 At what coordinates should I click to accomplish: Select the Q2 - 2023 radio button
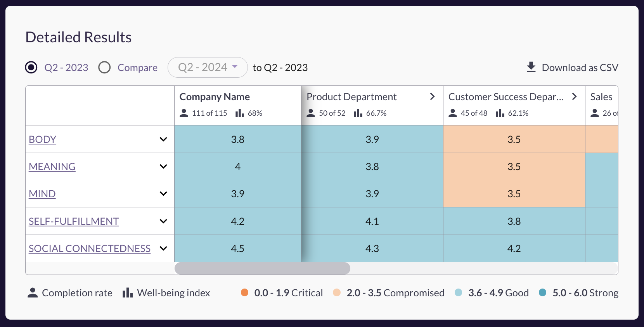31,68
